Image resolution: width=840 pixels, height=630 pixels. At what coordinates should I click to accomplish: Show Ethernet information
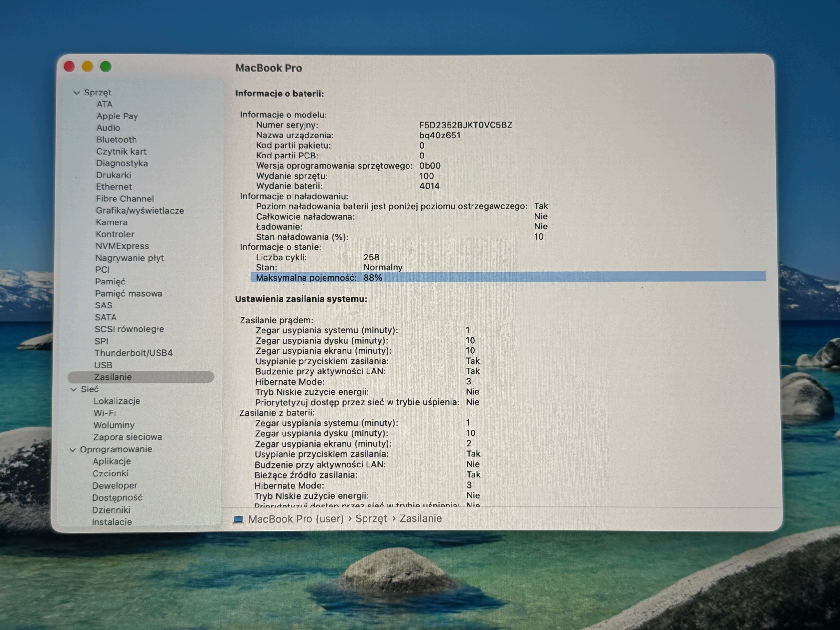114,186
